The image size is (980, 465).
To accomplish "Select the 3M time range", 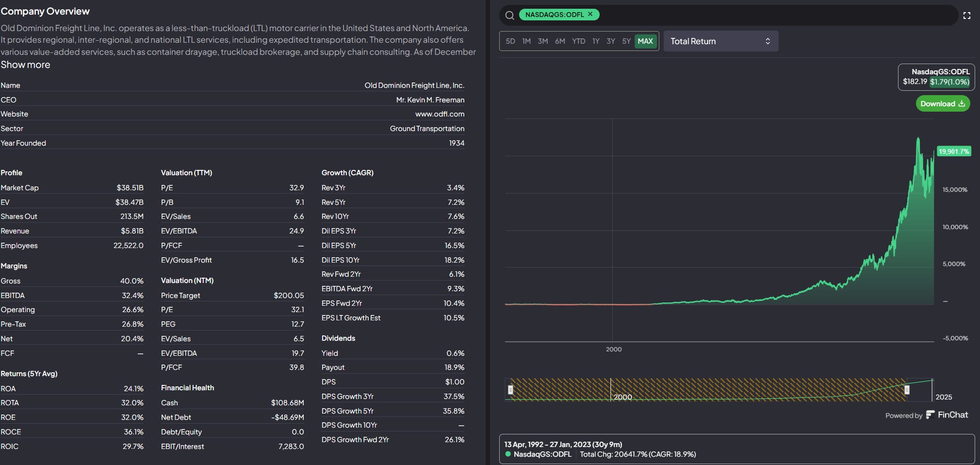I will pyautogui.click(x=543, y=41).
